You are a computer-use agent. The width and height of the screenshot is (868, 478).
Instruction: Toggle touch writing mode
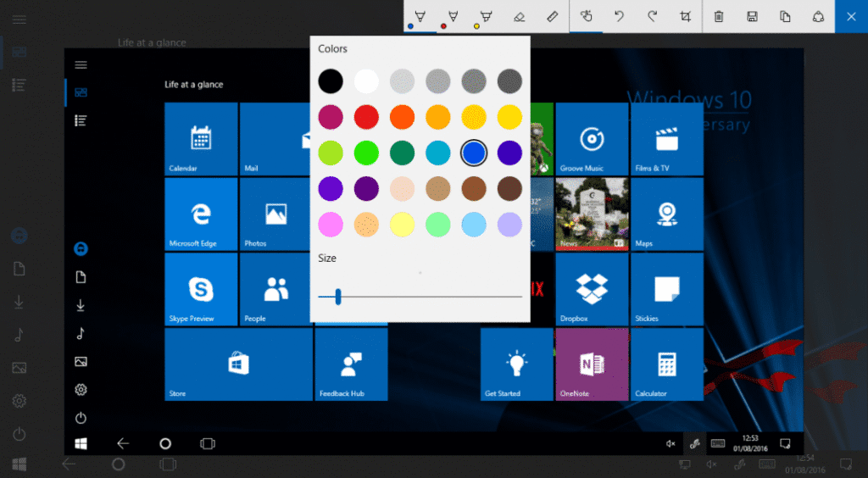point(586,17)
